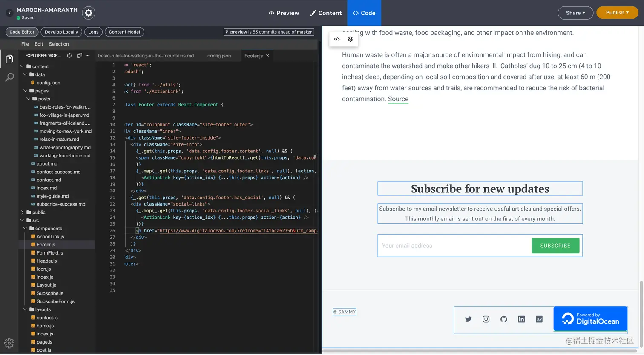Open the Share dropdown
Image resolution: width=644 pixels, height=355 pixels.
(575, 13)
